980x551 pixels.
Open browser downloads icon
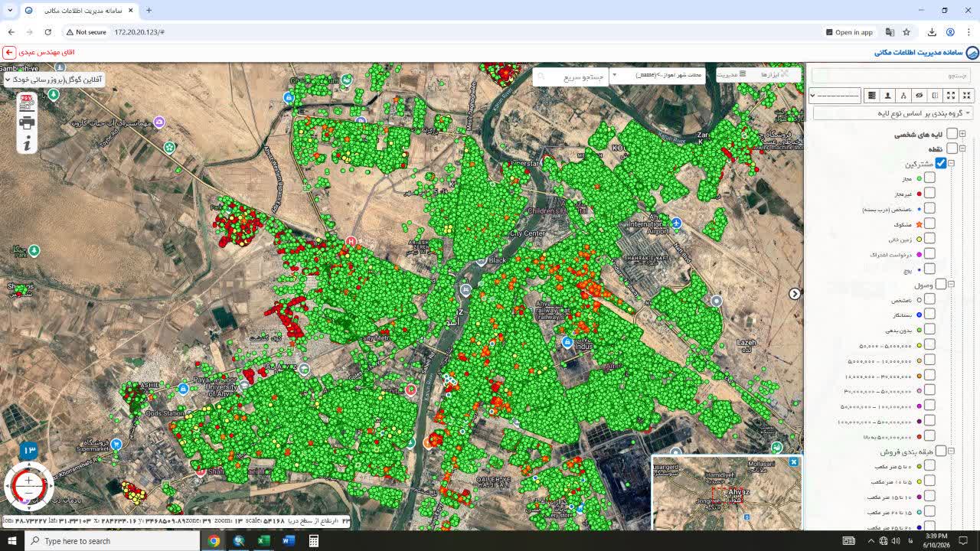[x=932, y=32]
